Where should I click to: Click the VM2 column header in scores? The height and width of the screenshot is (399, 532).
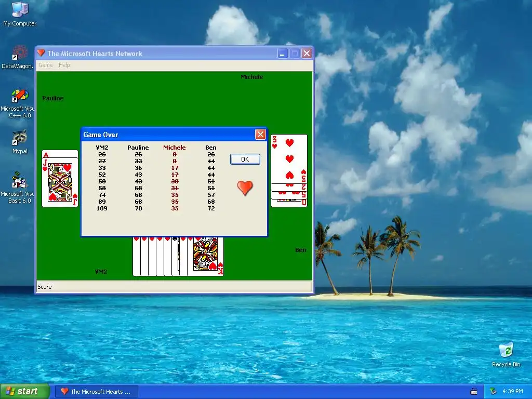[102, 148]
